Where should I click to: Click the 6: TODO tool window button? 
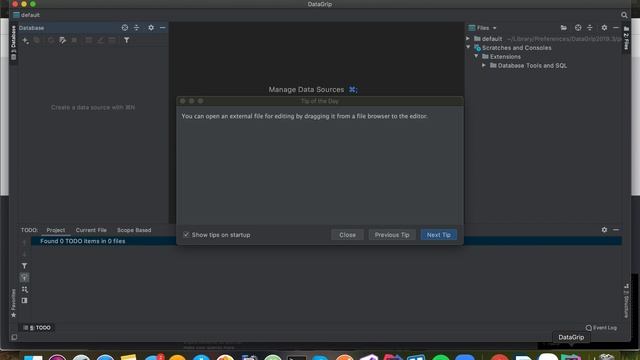[x=37, y=328]
